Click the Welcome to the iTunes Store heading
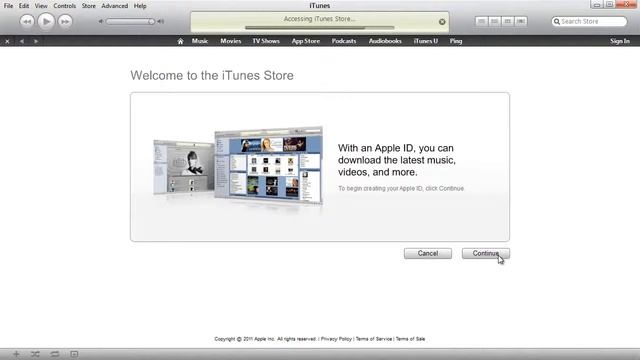 click(x=212, y=76)
